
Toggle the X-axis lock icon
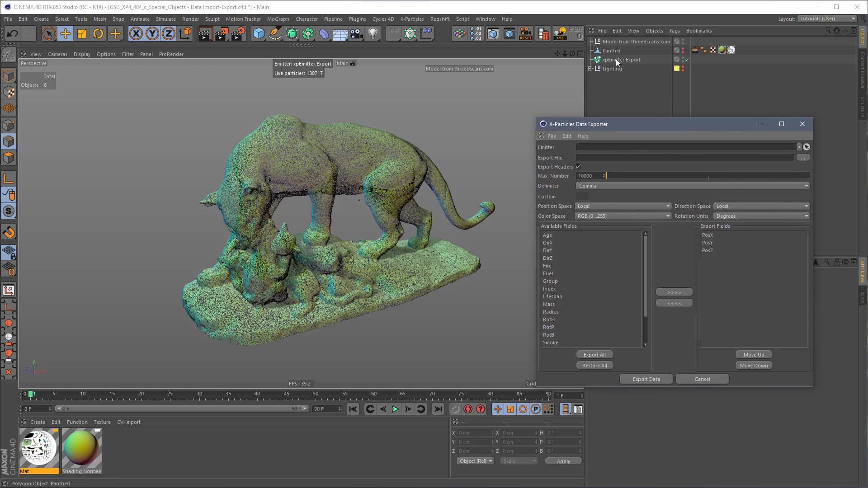[x=136, y=34]
